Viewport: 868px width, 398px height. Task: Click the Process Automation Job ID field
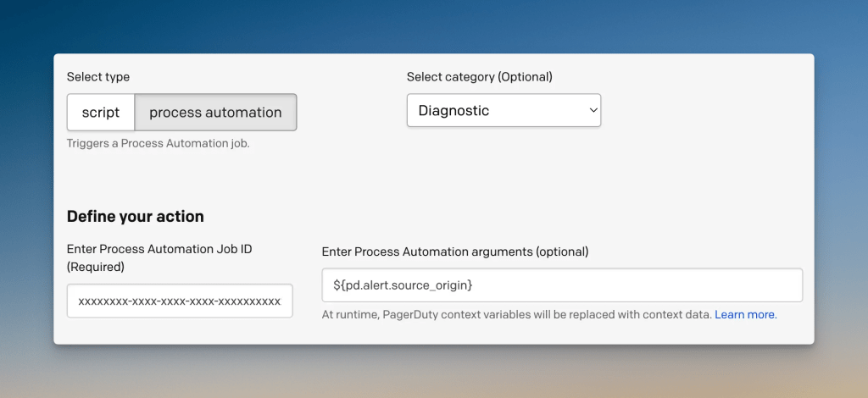click(x=180, y=301)
